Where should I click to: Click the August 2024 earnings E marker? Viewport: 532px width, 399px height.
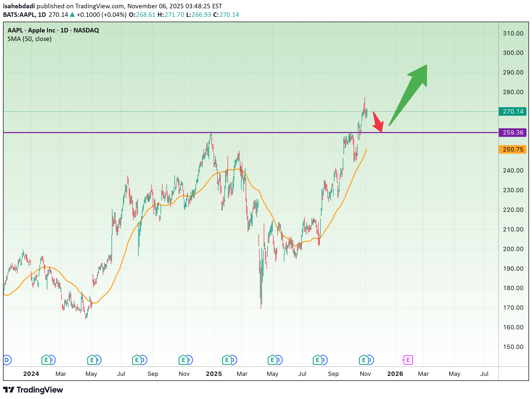point(137,360)
